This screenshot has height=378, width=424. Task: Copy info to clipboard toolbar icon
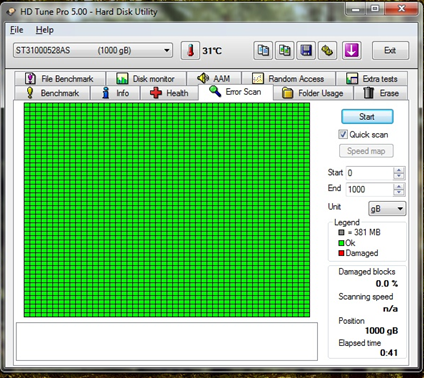click(x=263, y=51)
